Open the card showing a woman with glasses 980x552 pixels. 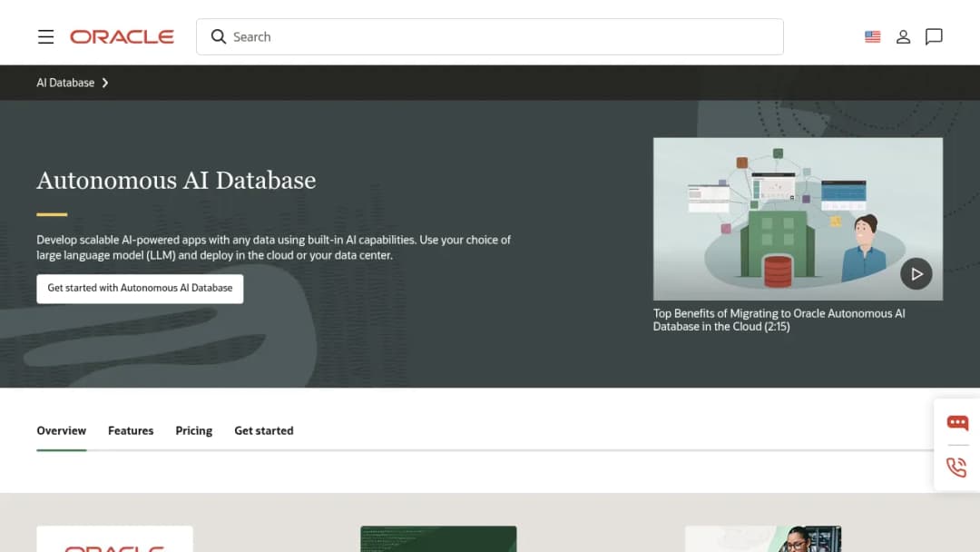point(763,539)
